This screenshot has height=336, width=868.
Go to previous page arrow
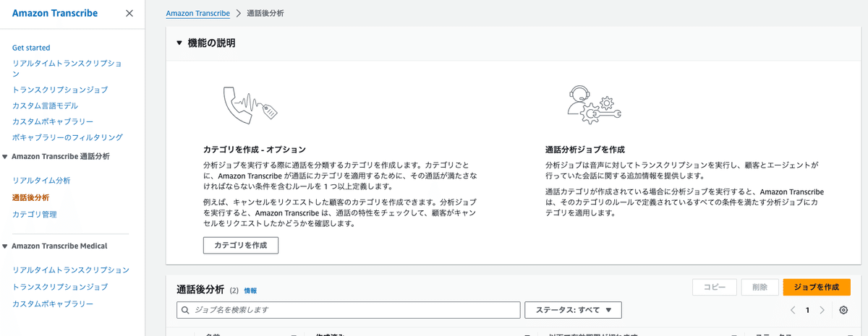[793, 310]
